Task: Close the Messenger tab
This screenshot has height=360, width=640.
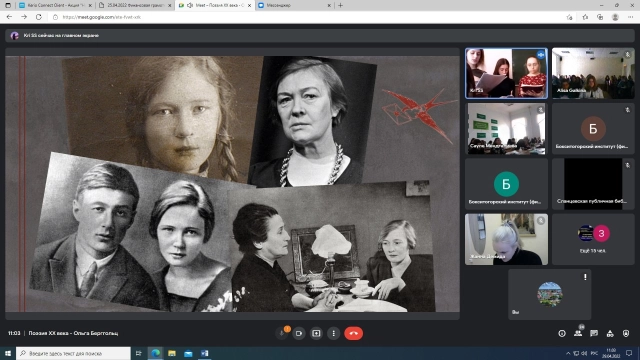Action: (x=329, y=5)
